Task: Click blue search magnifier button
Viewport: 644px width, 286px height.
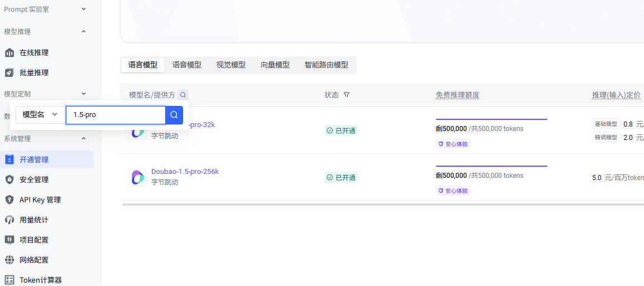Action: [174, 115]
